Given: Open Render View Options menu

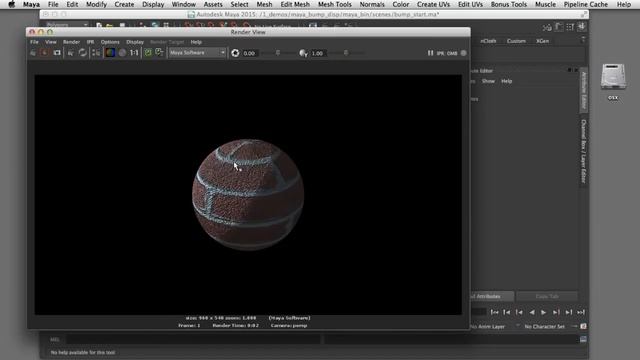Looking at the screenshot, I should (x=110, y=42).
